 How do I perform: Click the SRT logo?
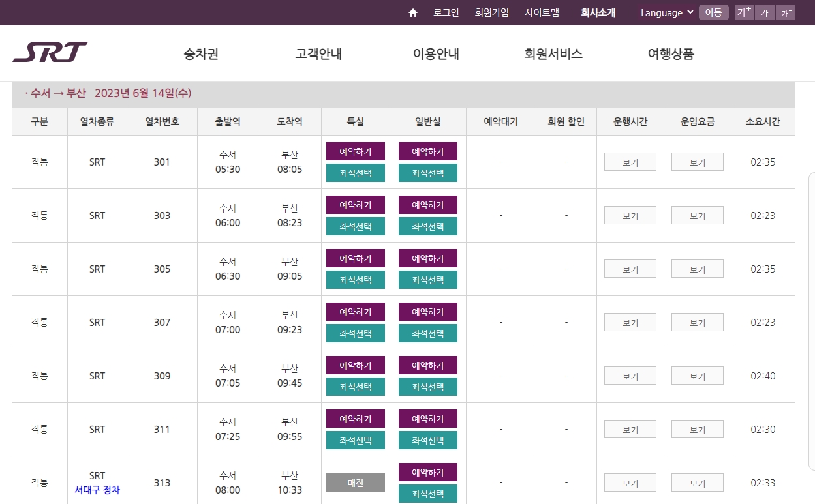(50, 52)
